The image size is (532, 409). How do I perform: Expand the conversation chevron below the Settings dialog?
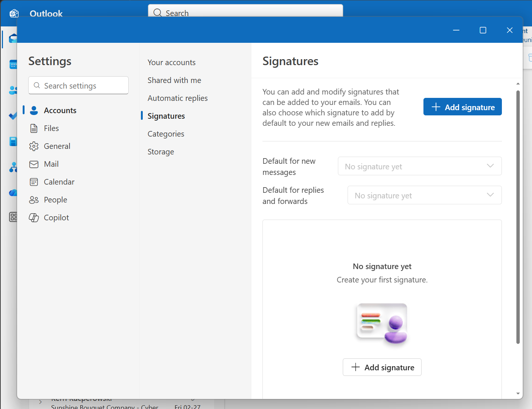41,402
